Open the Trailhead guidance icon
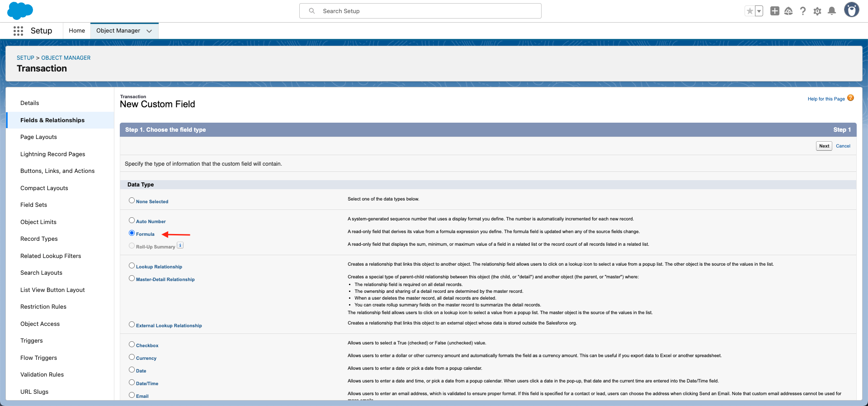This screenshot has width=868, height=406. [788, 11]
